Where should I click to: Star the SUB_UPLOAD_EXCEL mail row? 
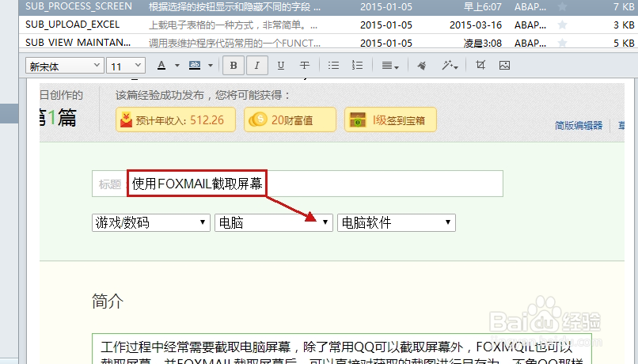(562, 25)
